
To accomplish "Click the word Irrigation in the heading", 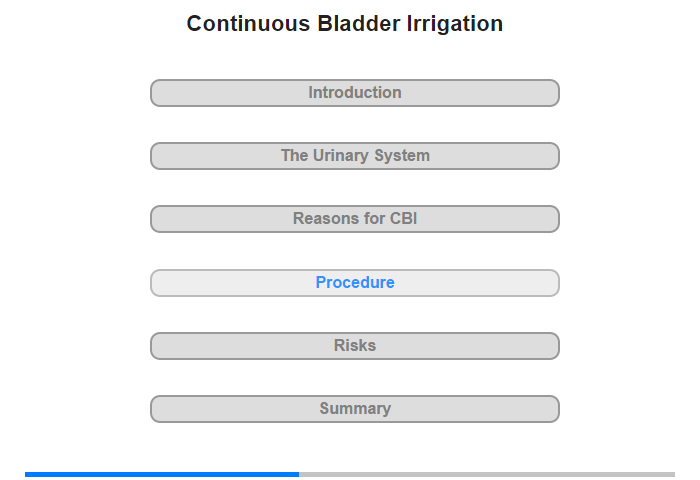I will (454, 23).
